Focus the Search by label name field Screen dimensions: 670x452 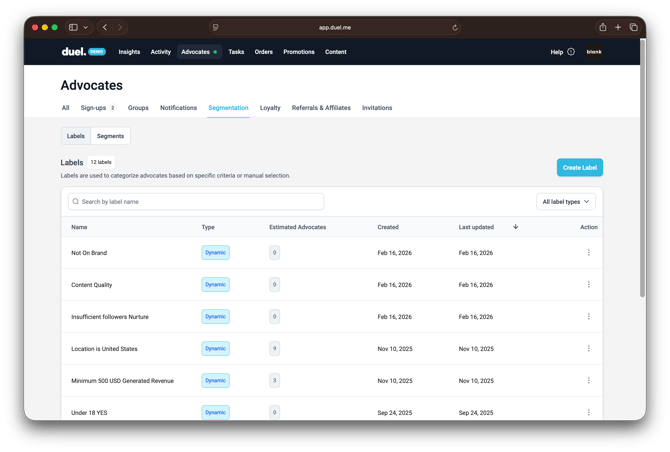tap(196, 202)
